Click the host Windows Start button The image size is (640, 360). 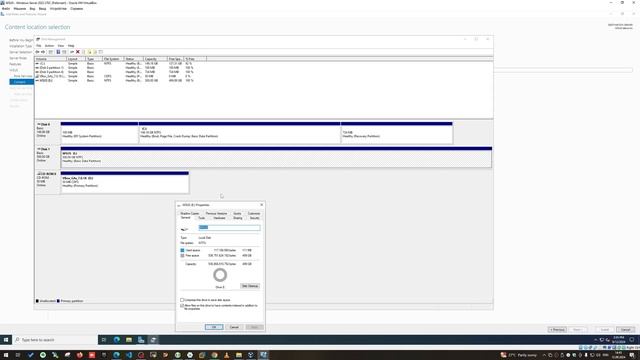coord(6,355)
